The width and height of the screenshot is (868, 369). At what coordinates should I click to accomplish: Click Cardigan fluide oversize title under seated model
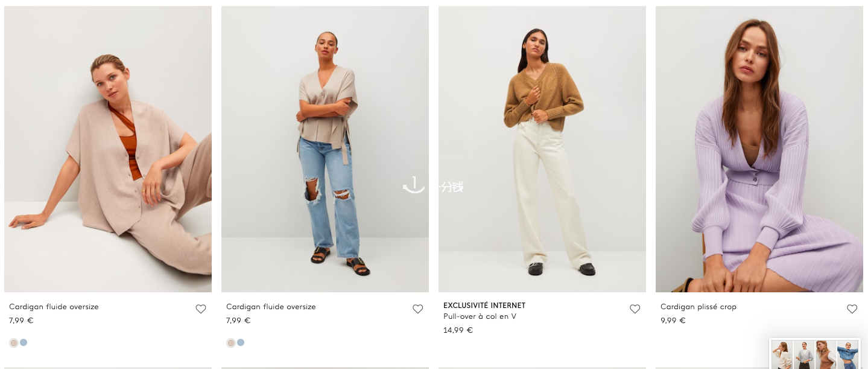coord(54,307)
